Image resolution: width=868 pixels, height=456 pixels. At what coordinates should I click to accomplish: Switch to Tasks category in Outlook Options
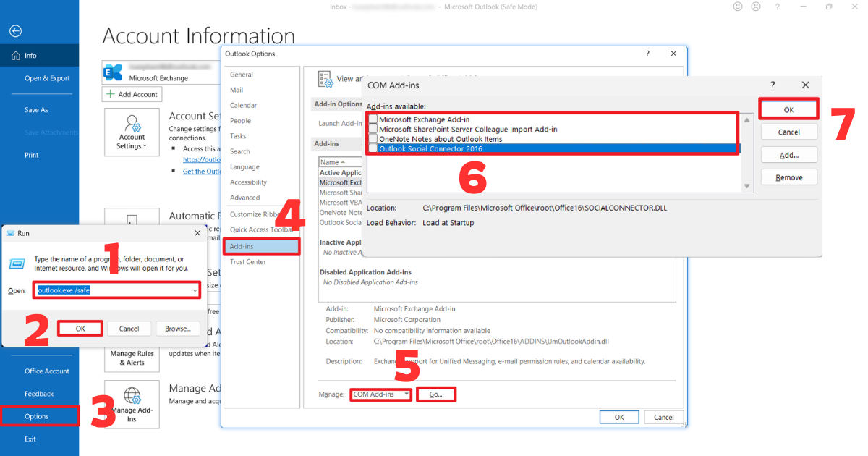pos(261,136)
